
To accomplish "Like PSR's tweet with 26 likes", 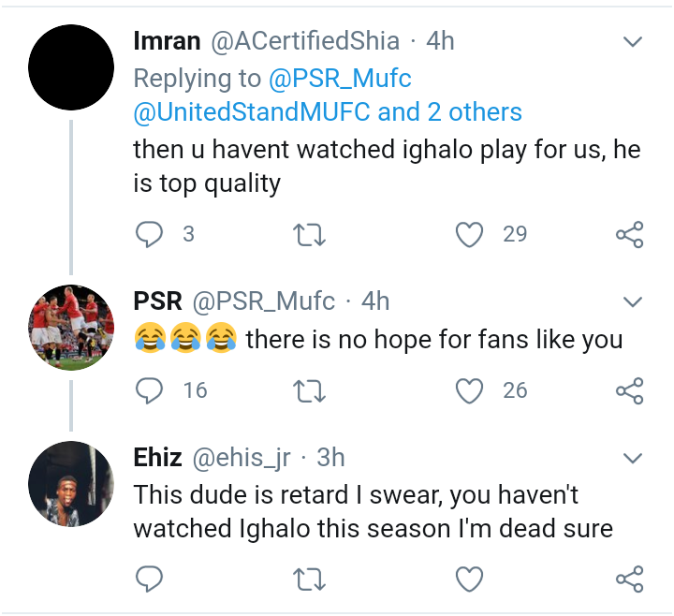I will tap(469, 389).
